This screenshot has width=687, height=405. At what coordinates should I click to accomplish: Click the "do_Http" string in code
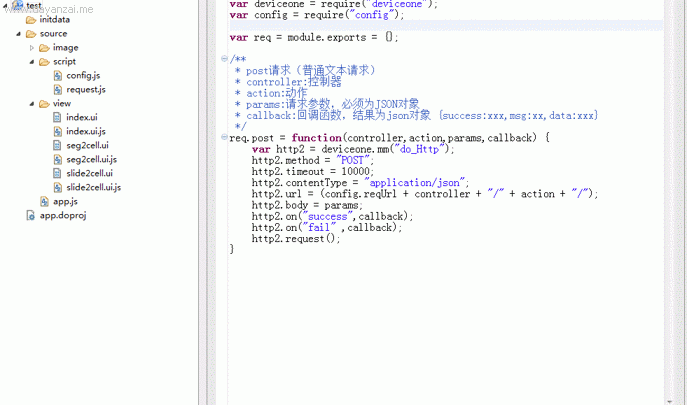pyautogui.click(x=420, y=149)
